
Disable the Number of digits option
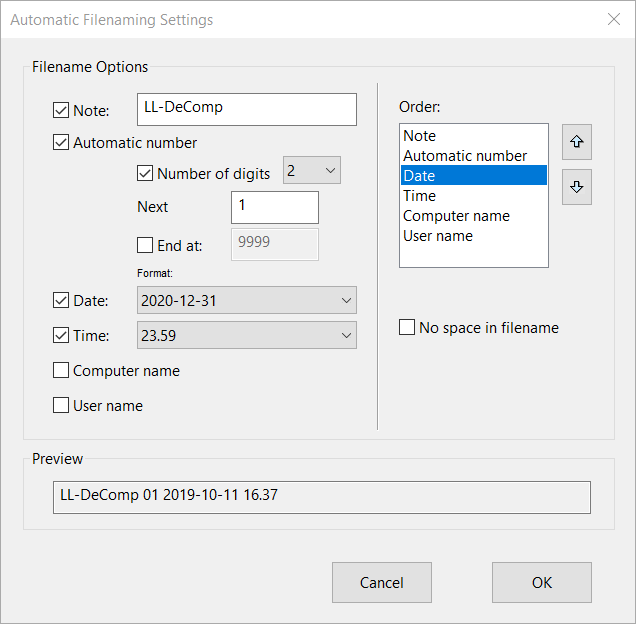pos(145,173)
